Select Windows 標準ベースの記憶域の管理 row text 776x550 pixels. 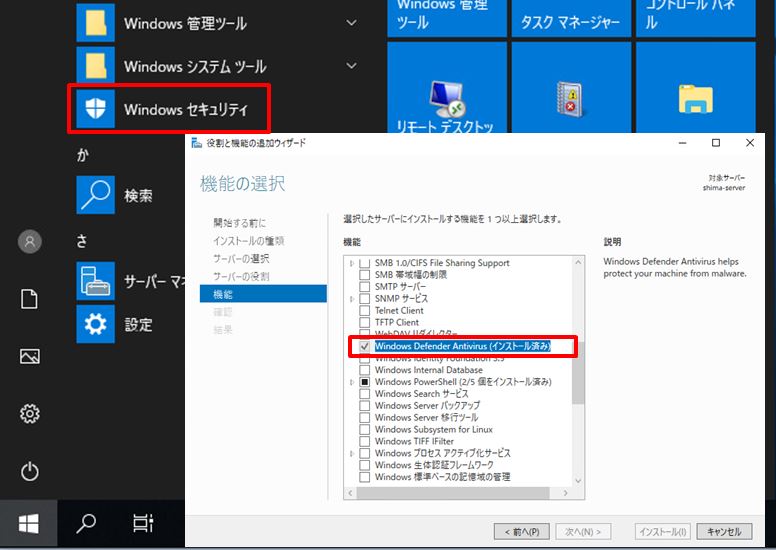[442, 477]
